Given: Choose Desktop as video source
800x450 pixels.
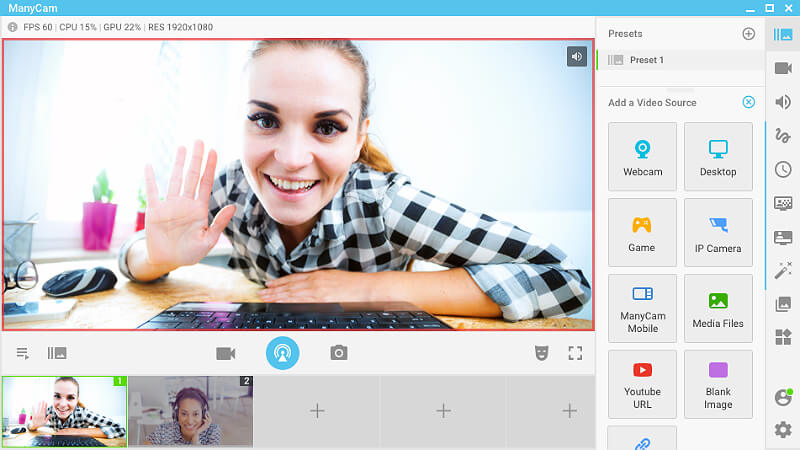Looking at the screenshot, I should click(718, 157).
